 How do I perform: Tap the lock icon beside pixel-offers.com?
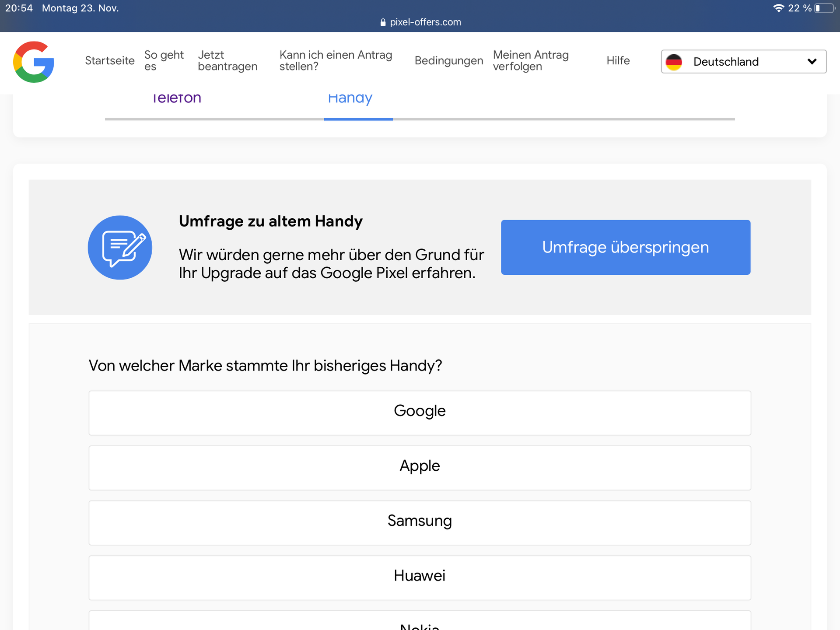click(x=383, y=22)
